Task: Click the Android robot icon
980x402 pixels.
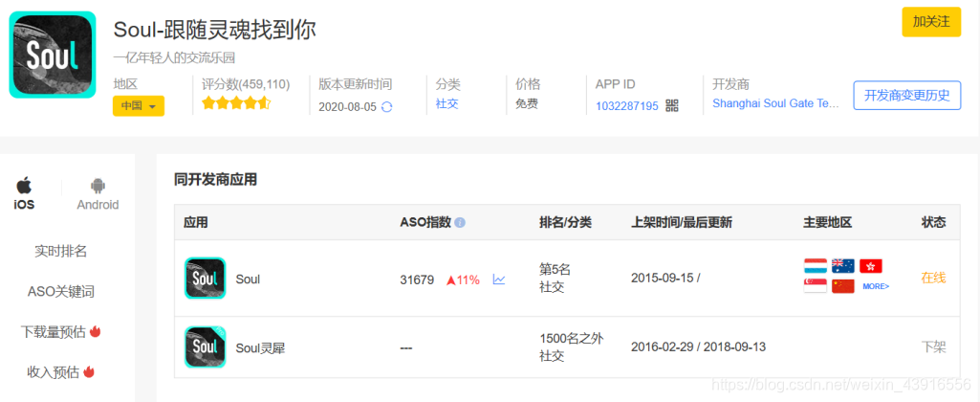Action: click(x=98, y=186)
